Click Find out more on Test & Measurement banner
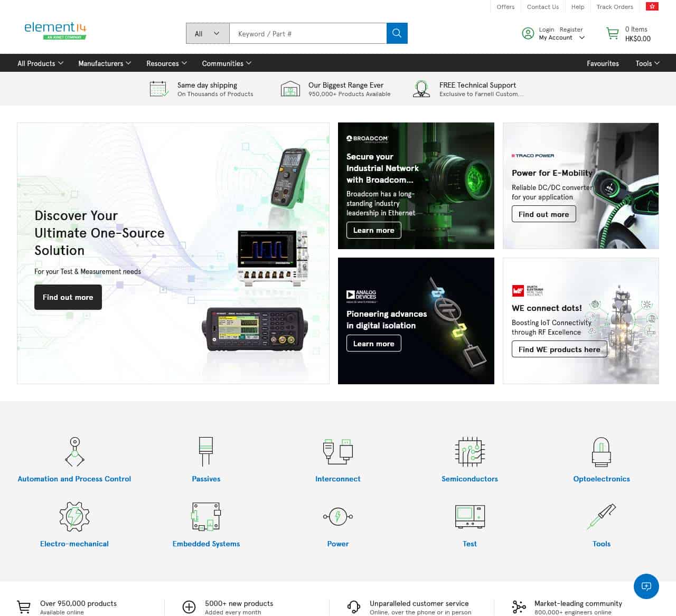 point(68,297)
